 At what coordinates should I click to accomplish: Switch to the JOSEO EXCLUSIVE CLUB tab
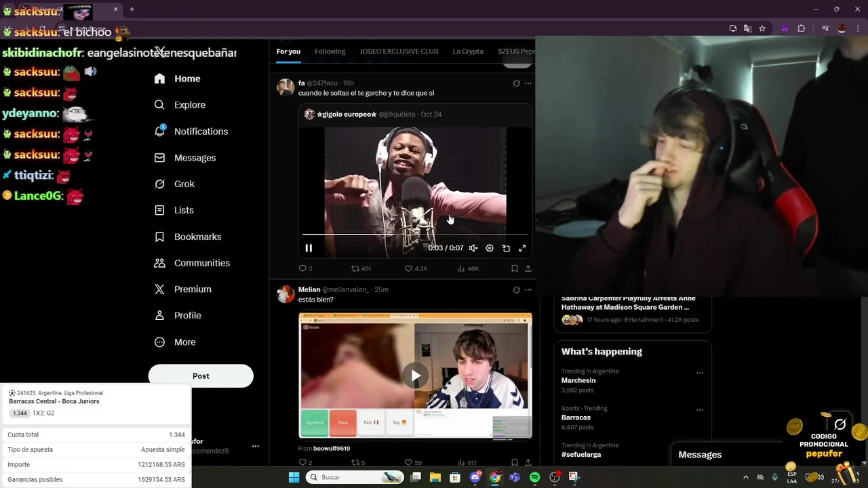399,52
